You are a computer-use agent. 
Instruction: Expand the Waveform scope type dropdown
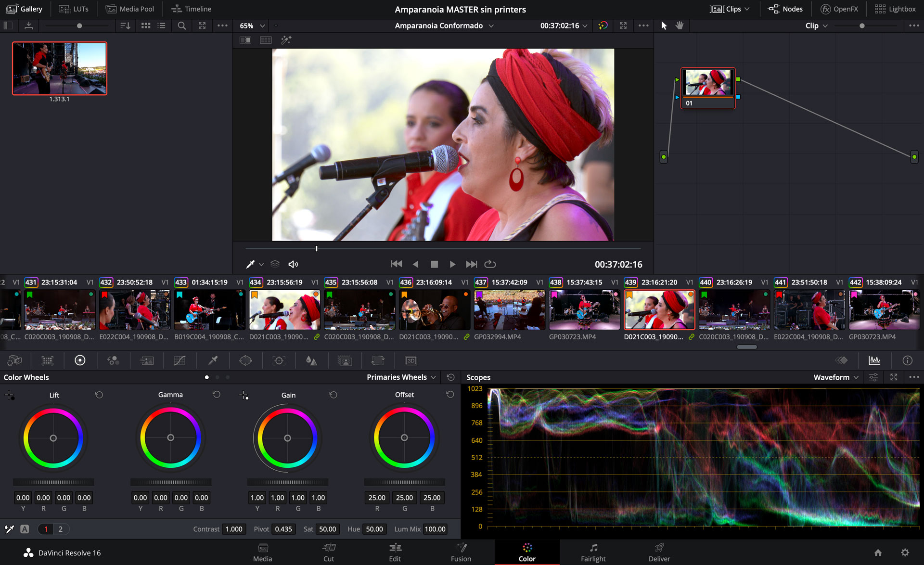[836, 377]
